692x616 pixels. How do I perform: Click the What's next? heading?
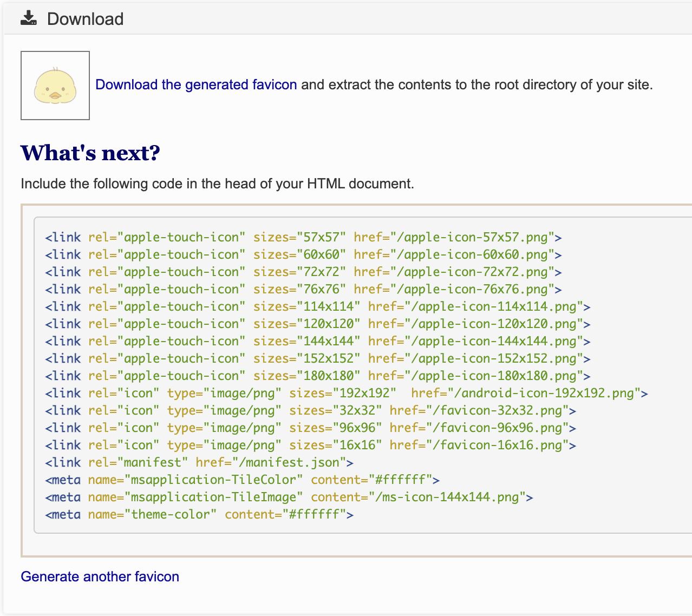(90, 153)
